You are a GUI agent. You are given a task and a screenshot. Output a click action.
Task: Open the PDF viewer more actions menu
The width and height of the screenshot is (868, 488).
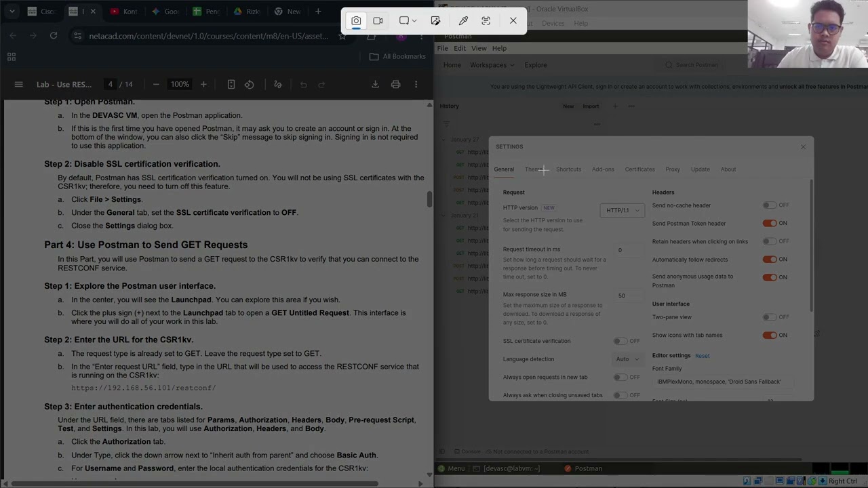[416, 84]
